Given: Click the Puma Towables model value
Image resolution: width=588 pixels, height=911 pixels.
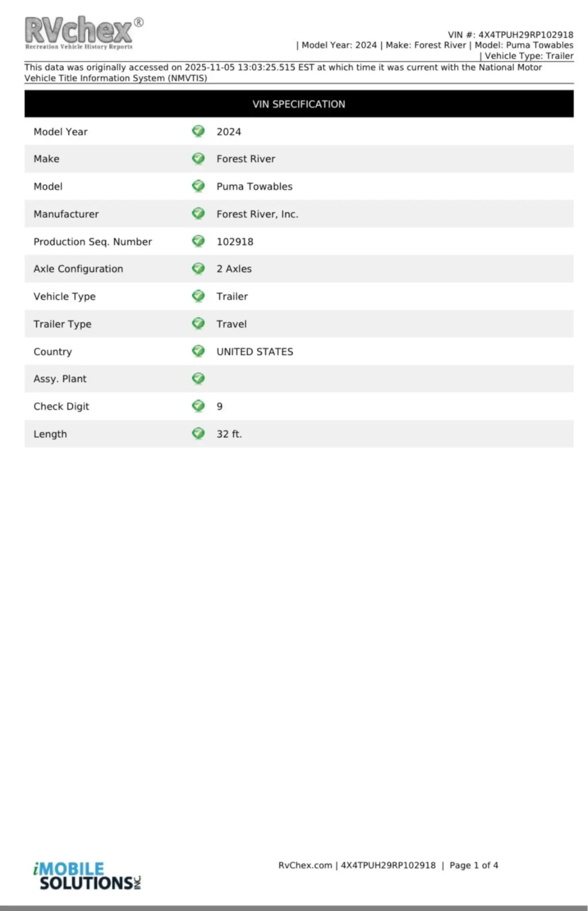Looking at the screenshot, I should [x=254, y=186].
